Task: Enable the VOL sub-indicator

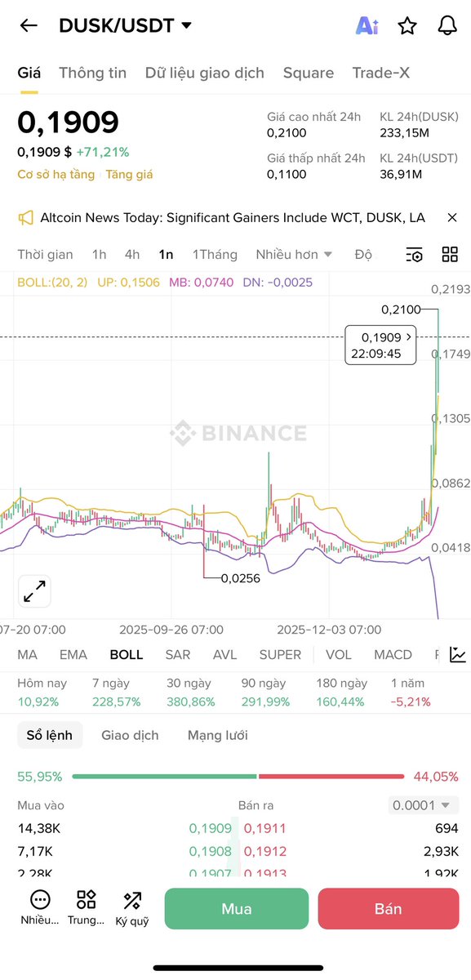Action: tap(339, 654)
